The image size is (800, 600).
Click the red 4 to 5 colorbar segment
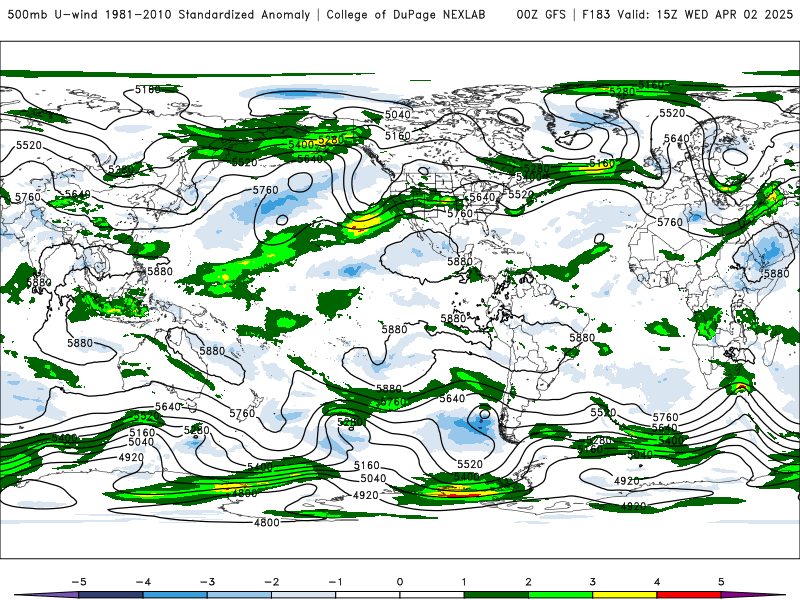click(689, 595)
